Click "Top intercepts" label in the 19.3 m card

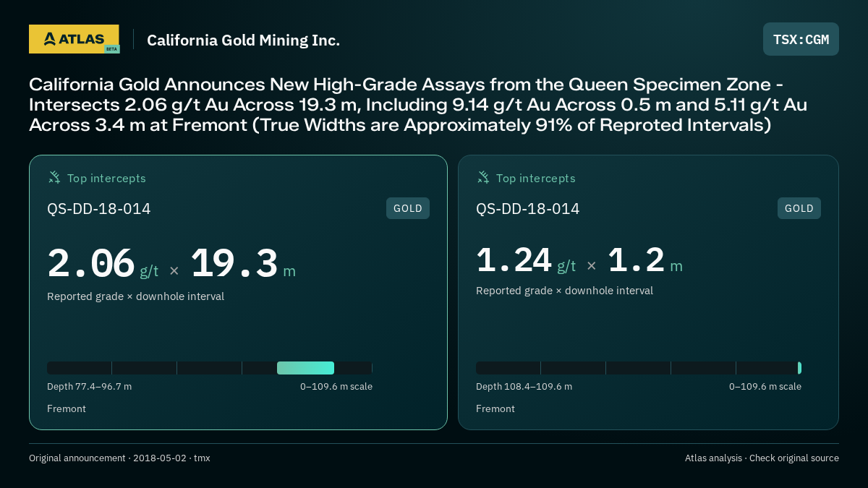pos(106,178)
